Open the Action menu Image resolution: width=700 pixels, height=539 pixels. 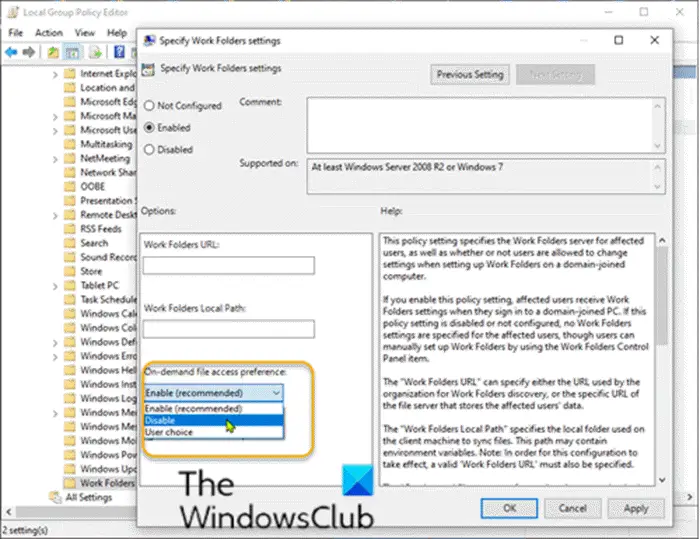point(49,33)
